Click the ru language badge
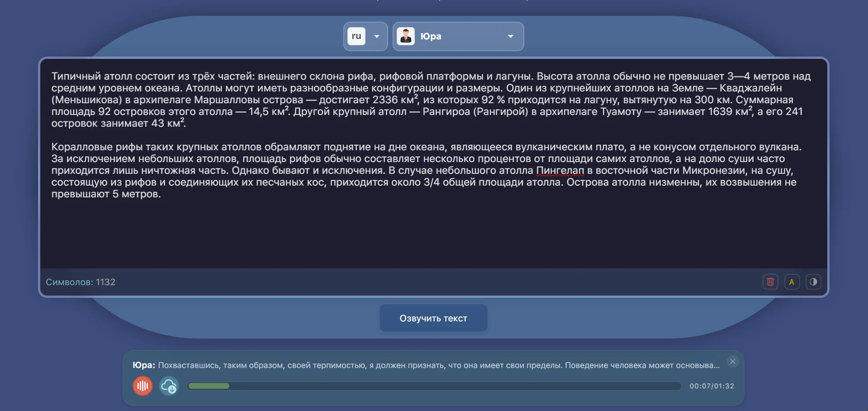 tap(356, 36)
